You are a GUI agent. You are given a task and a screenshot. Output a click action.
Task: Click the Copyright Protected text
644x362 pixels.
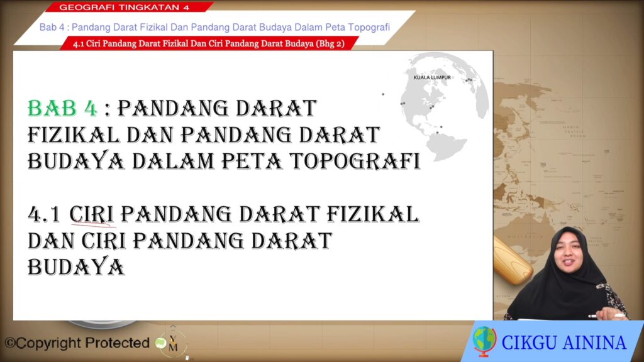pyautogui.click(x=82, y=343)
